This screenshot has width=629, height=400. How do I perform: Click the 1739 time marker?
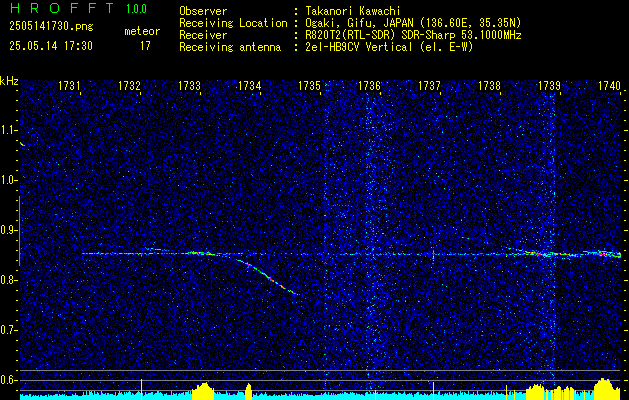point(550,85)
